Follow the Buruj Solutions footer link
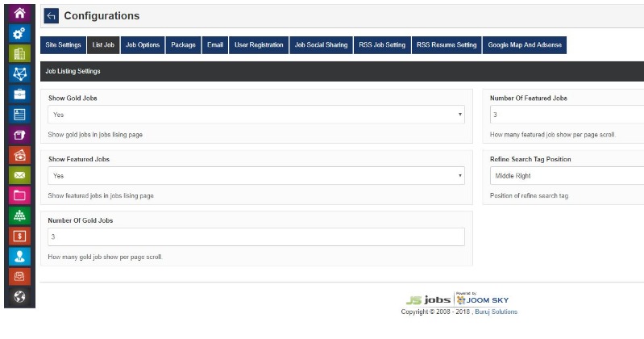Image resolution: width=644 pixels, height=339 pixels. coord(497,312)
